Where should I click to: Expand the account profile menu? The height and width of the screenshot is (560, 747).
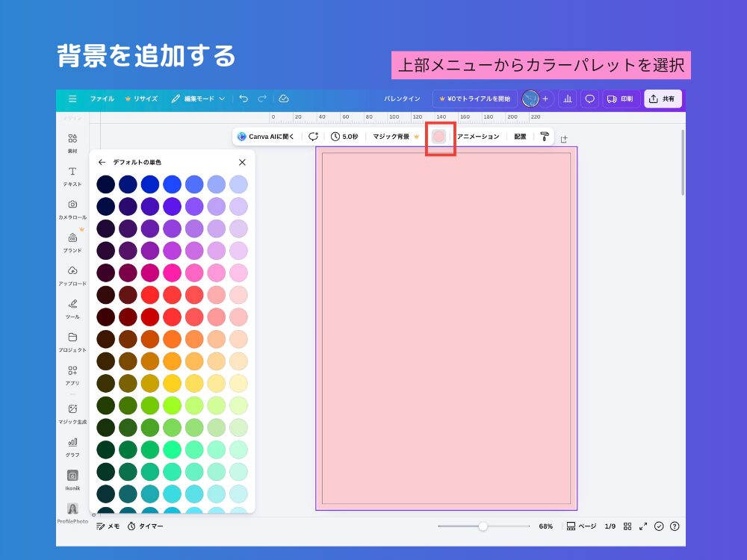530,98
